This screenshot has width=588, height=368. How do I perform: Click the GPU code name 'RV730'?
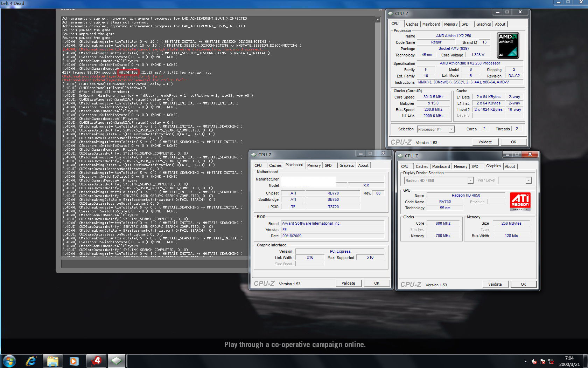[445, 202]
